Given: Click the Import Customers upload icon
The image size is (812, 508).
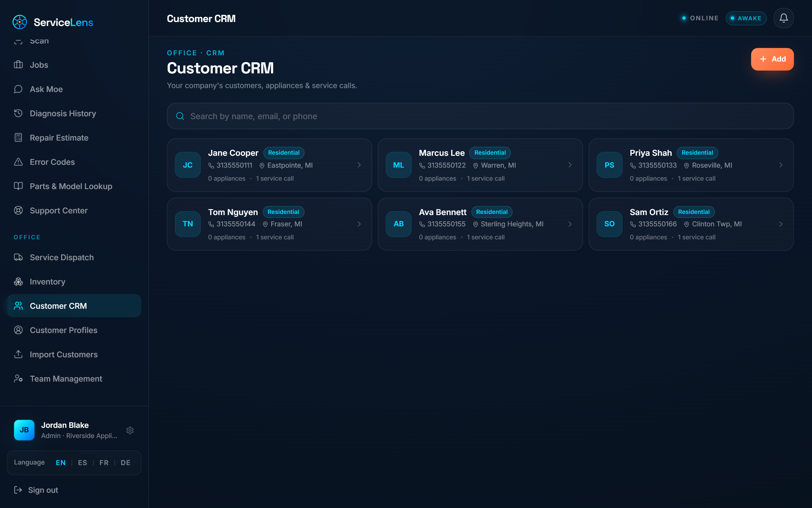Looking at the screenshot, I should tap(18, 354).
